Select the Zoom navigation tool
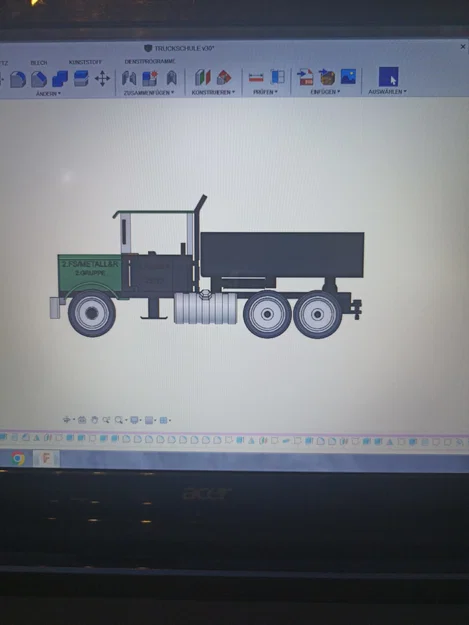Image resolution: width=469 pixels, height=625 pixels. click(x=106, y=420)
